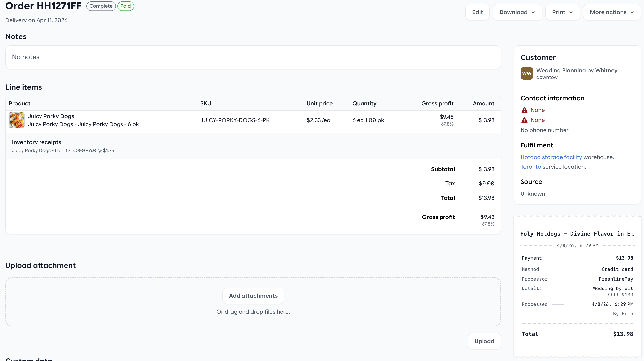This screenshot has width=644, height=361.
Task: Click the drag and drop files area
Action: pyautogui.click(x=253, y=312)
